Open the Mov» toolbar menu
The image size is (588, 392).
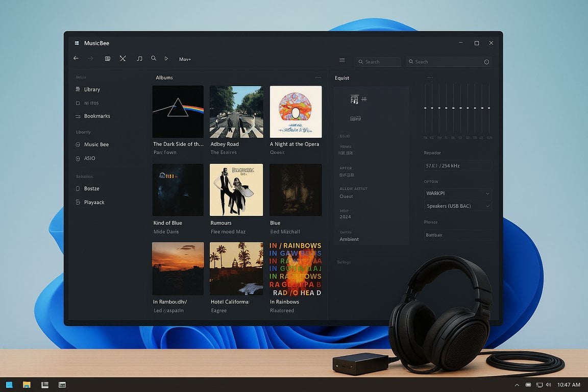click(185, 59)
